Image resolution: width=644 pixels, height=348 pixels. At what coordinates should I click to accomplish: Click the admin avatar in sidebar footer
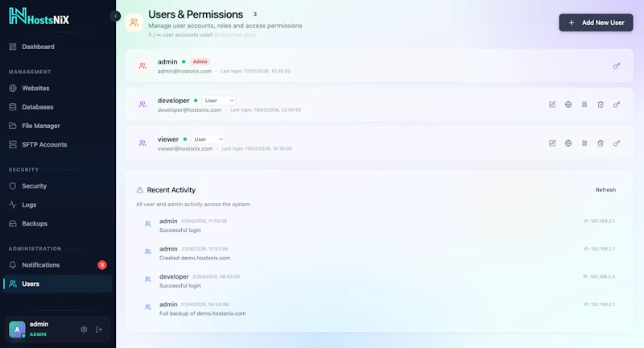(x=17, y=329)
